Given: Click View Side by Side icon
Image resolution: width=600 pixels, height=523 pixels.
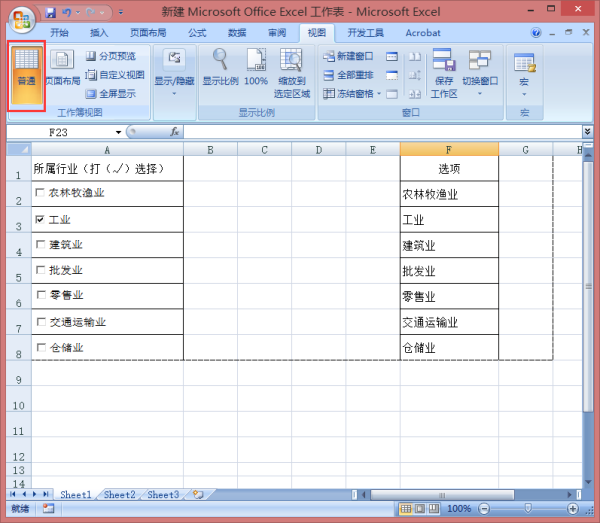Looking at the screenshot, I should tap(415, 57).
